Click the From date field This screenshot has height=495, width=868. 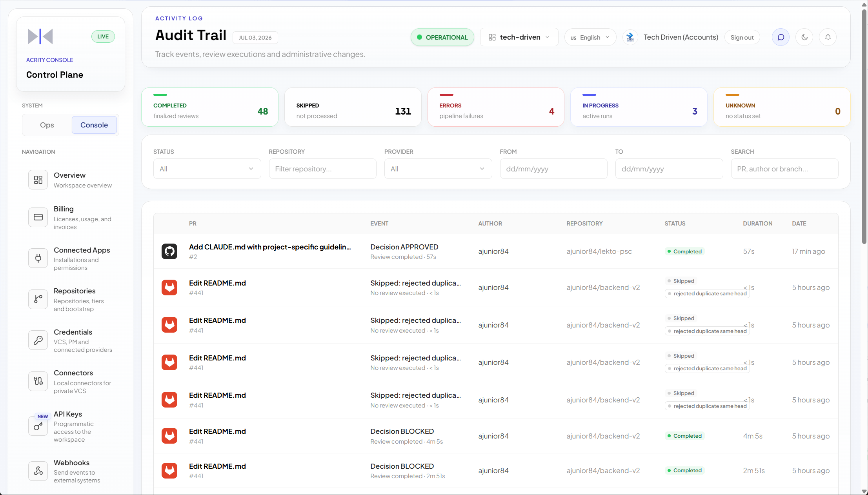(x=553, y=169)
